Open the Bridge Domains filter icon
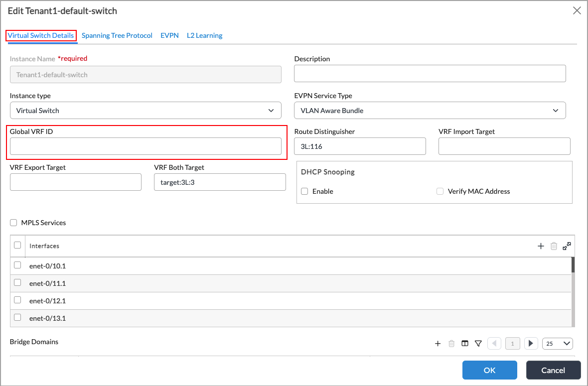 (x=478, y=343)
